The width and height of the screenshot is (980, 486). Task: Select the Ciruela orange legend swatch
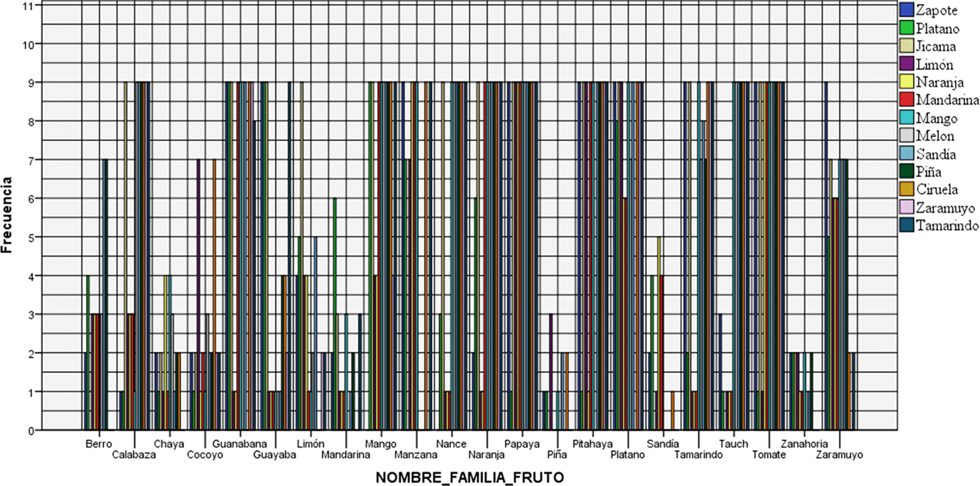pos(907,189)
